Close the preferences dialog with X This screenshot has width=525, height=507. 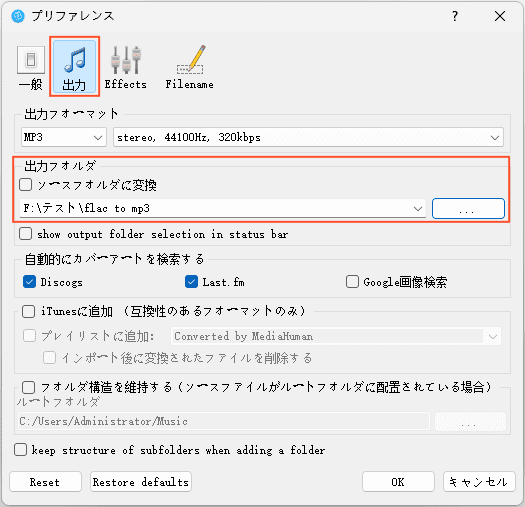[500, 16]
